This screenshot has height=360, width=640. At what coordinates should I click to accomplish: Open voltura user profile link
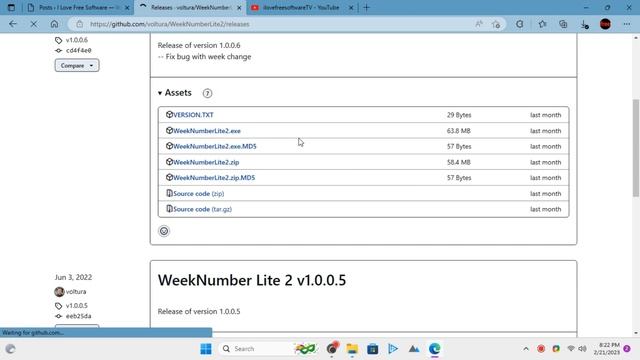76,291
